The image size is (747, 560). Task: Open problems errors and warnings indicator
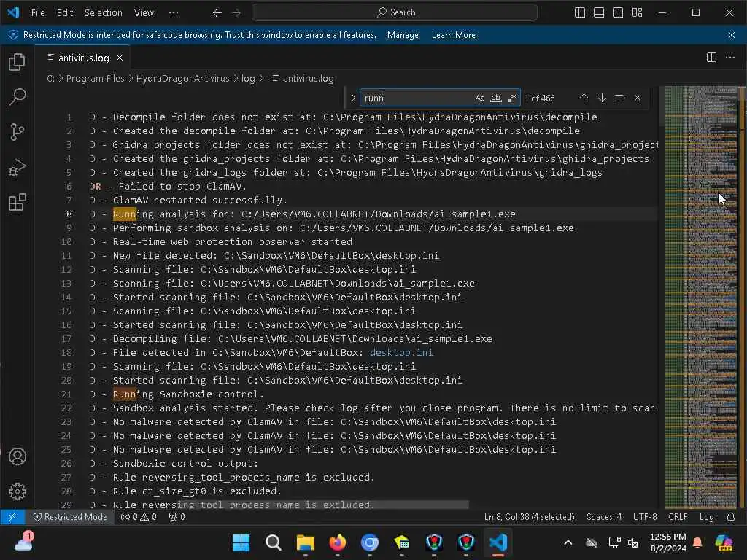(139, 517)
